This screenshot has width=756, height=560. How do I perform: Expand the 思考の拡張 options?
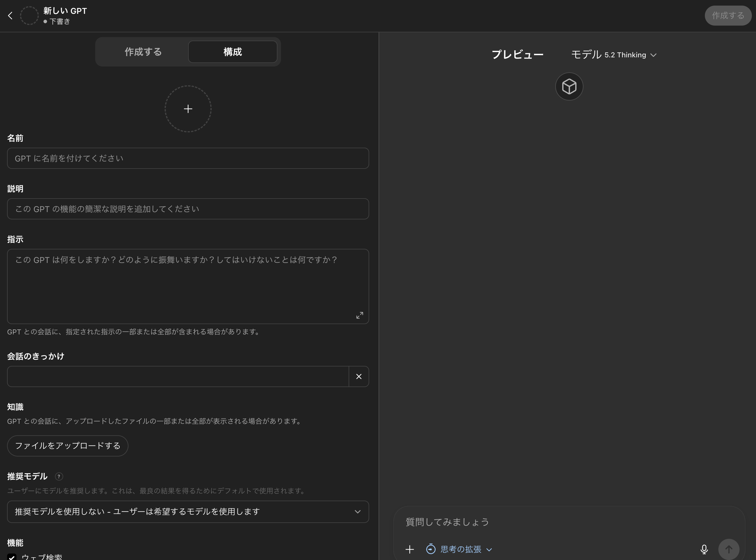(459, 549)
